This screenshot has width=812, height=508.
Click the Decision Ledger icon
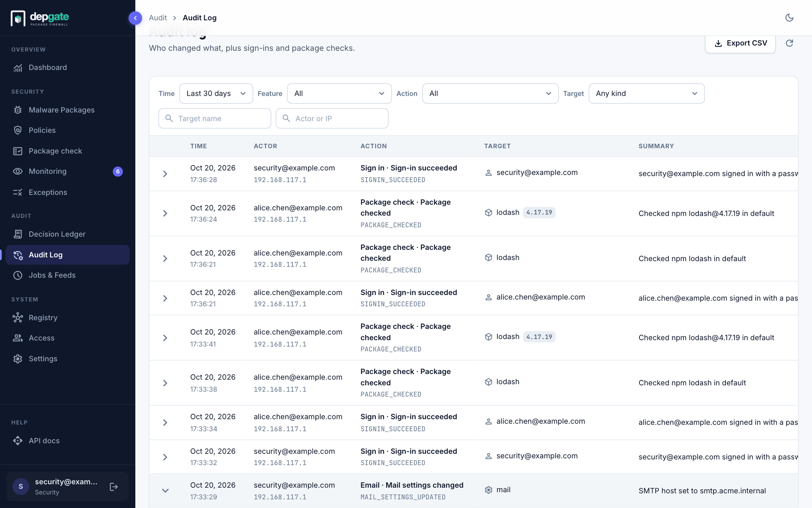pos(18,234)
